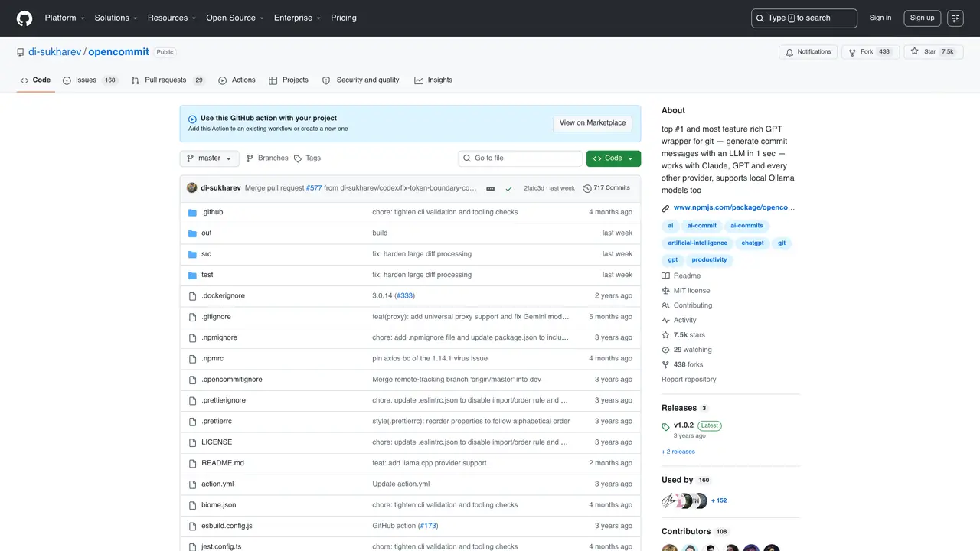
Task: Switch to the Code tab
Action: point(35,80)
